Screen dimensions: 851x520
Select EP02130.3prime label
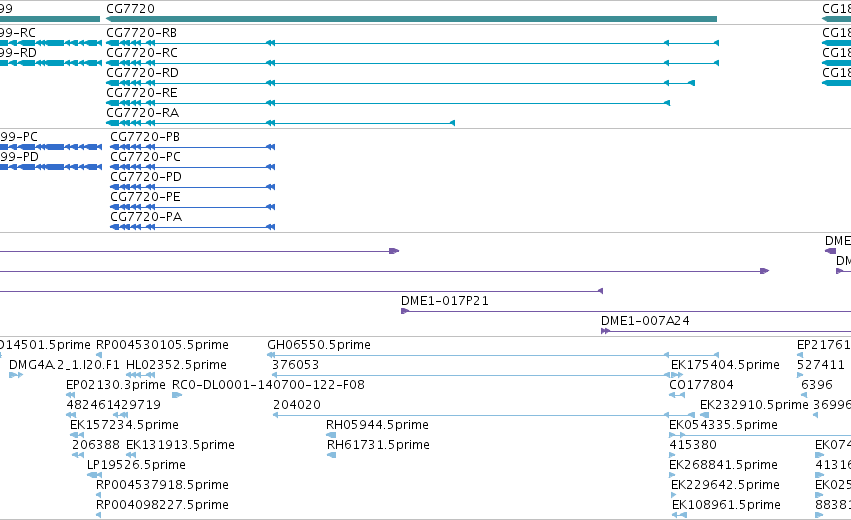pos(116,385)
